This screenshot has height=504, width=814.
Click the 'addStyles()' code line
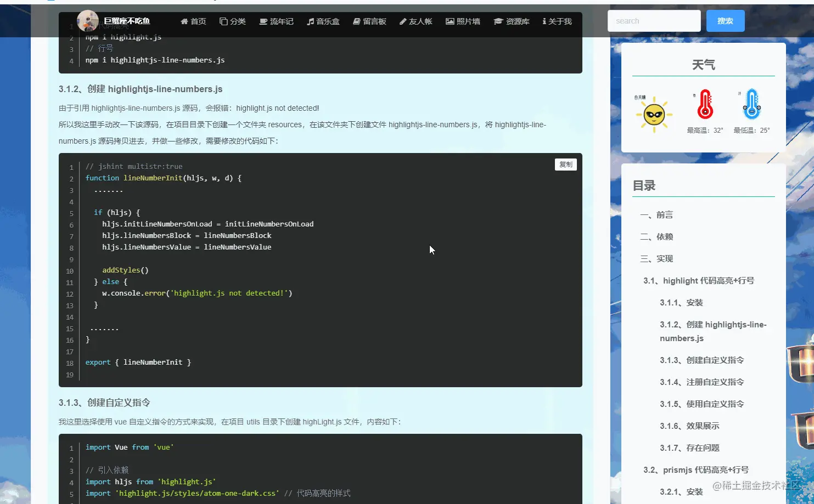[125, 270]
